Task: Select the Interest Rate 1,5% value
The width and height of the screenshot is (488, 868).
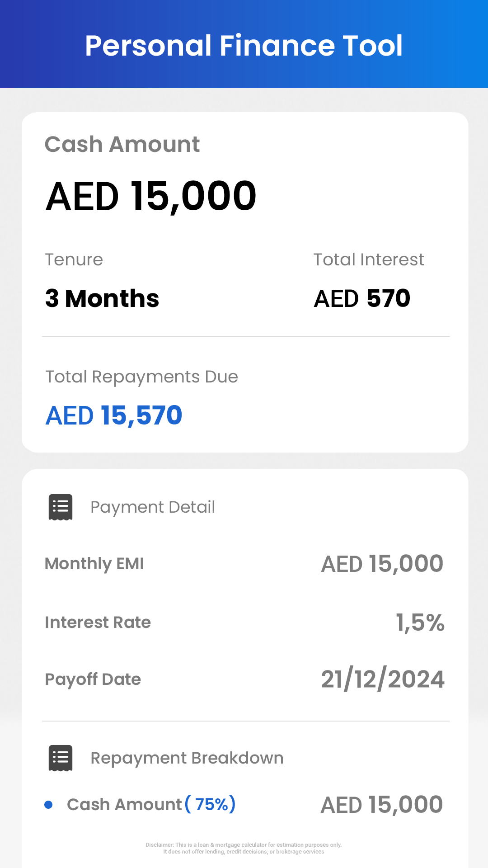Action: click(420, 623)
